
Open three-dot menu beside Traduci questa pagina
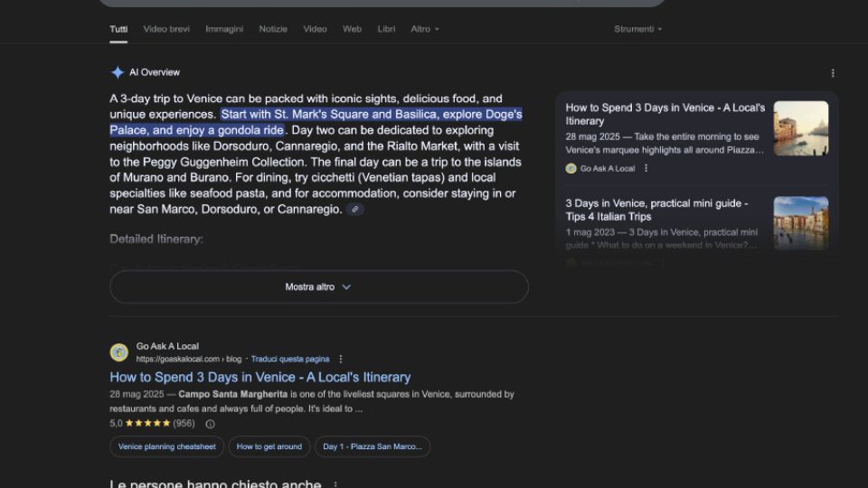[341, 360]
